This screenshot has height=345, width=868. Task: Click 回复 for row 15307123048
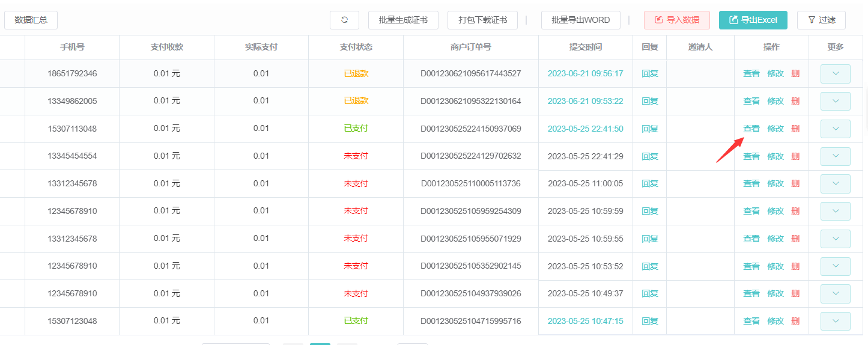[x=650, y=321]
